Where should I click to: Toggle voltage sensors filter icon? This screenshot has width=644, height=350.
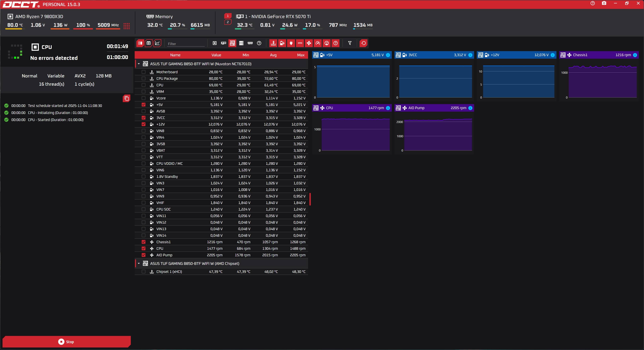click(282, 43)
